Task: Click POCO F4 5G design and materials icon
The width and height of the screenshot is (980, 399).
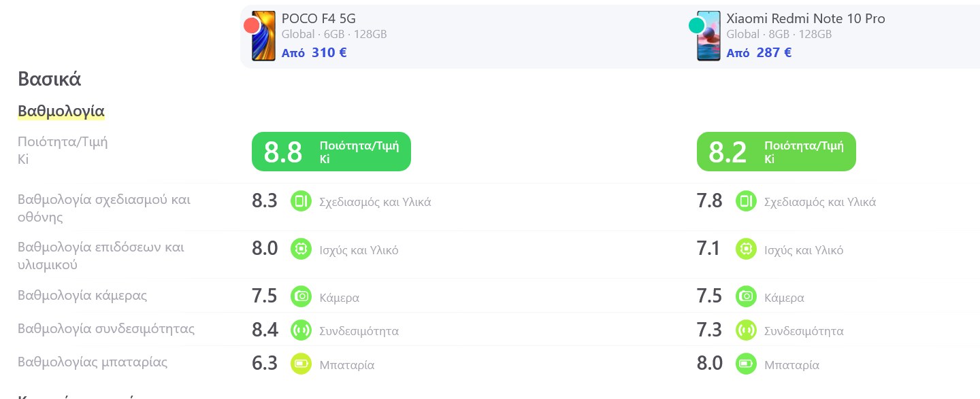Action: [x=301, y=201]
